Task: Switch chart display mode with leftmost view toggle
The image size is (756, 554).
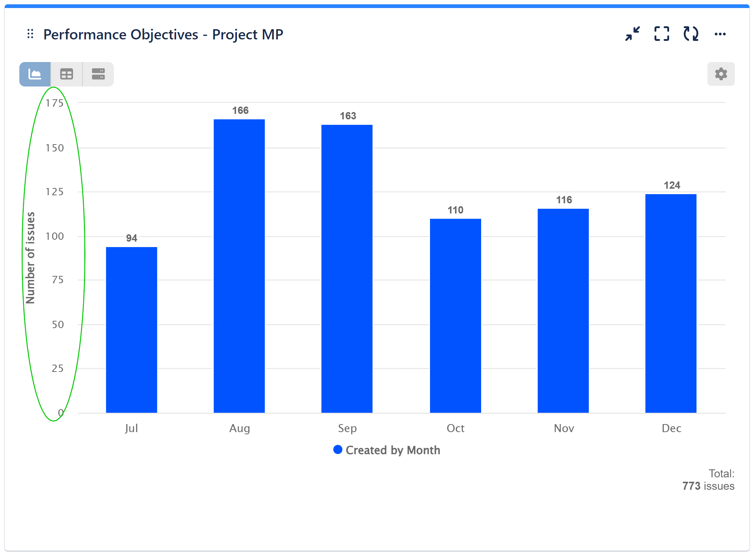Action: [35, 74]
